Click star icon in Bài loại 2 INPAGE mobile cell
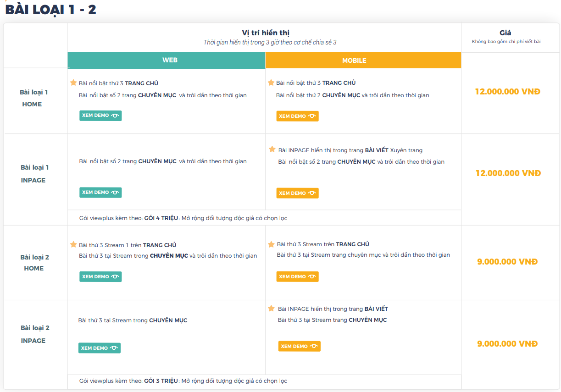 click(271, 309)
